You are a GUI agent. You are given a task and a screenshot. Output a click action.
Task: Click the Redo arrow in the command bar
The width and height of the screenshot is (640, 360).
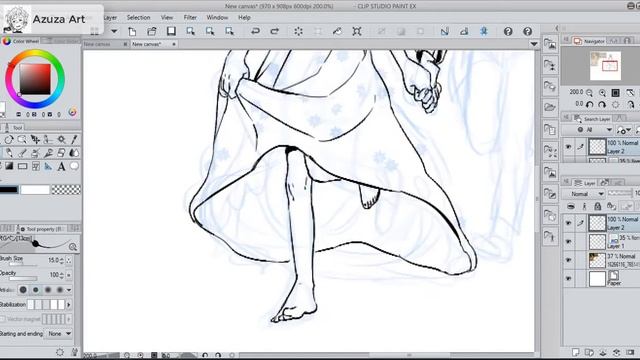[275, 31]
